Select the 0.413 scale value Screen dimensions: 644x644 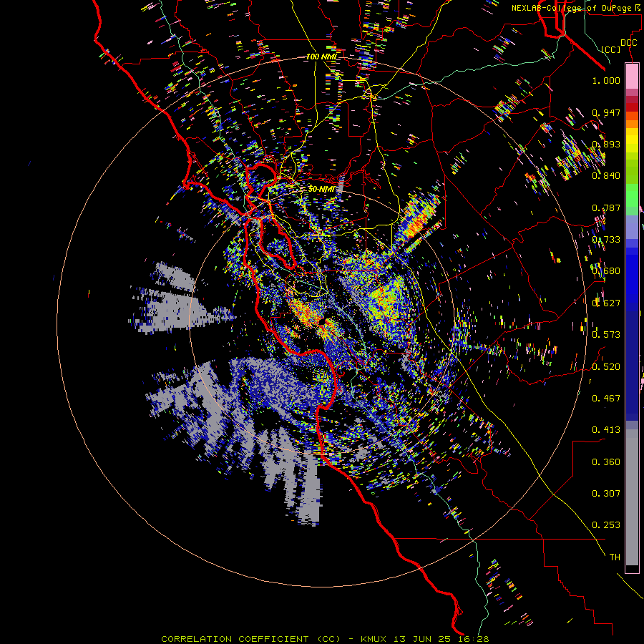pos(606,430)
